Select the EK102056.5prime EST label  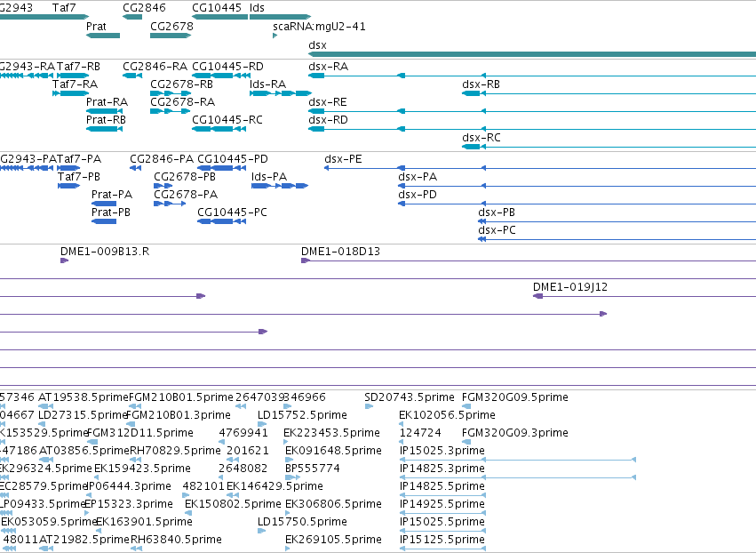click(448, 415)
